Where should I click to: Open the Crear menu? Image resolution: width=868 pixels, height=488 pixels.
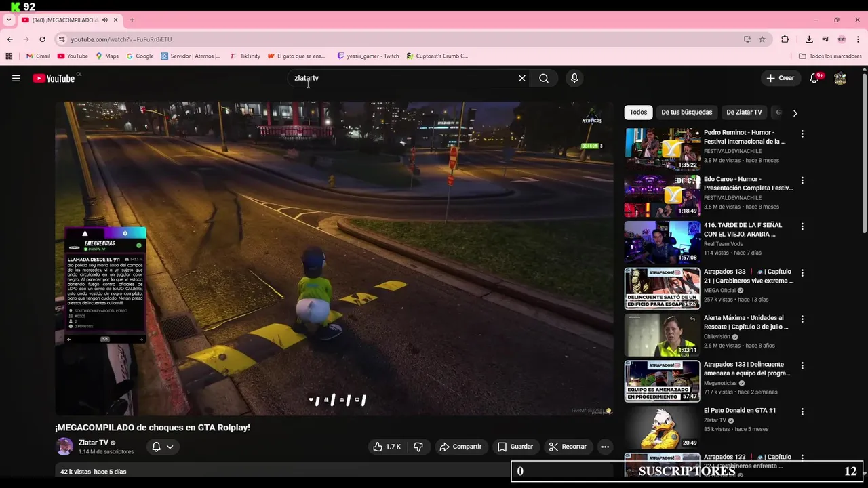coord(781,78)
